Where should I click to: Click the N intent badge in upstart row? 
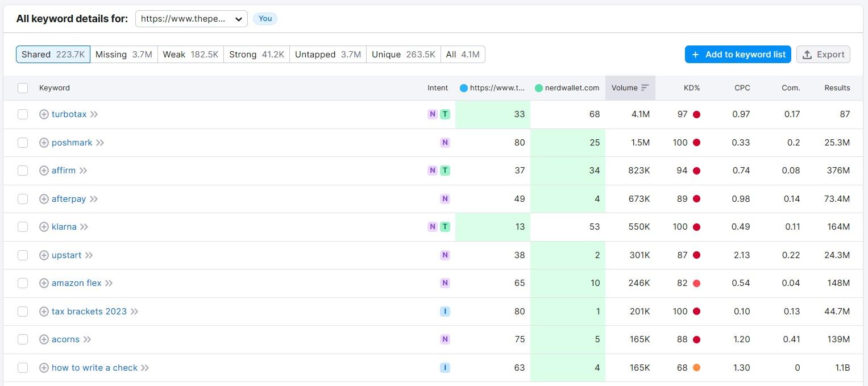445,255
